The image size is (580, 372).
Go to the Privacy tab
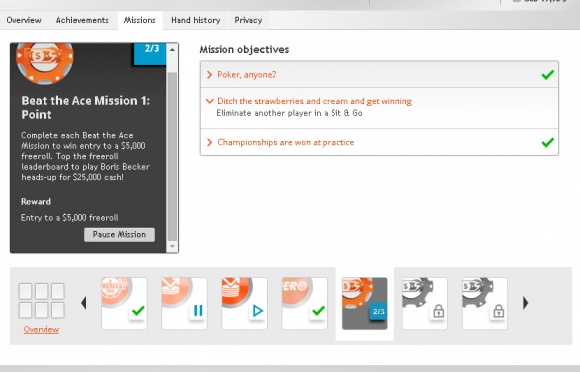pyautogui.click(x=248, y=20)
